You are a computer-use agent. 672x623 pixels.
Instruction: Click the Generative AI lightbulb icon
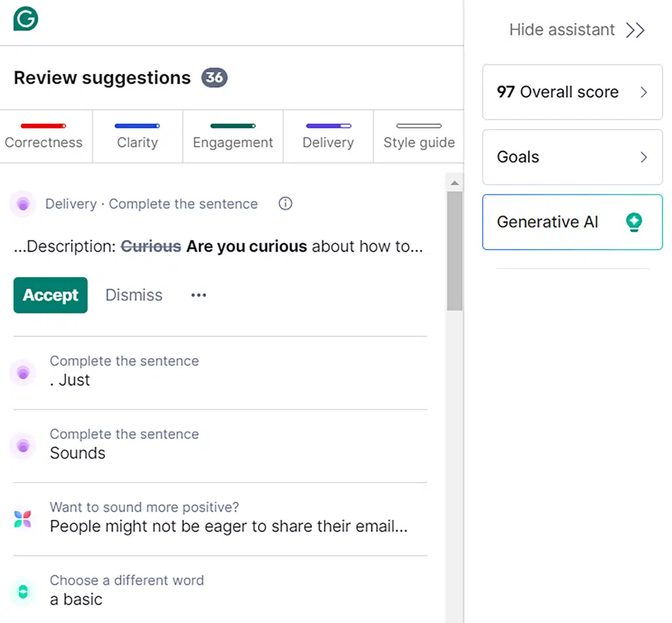[x=633, y=222]
